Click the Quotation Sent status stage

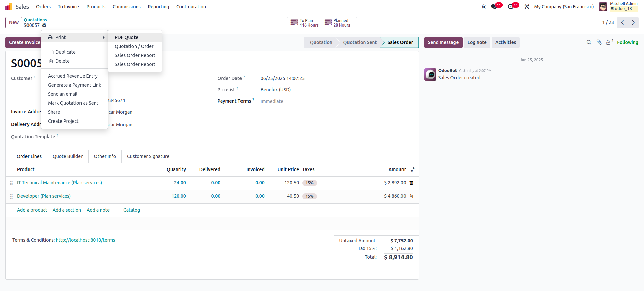pyautogui.click(x=360, y=42)
